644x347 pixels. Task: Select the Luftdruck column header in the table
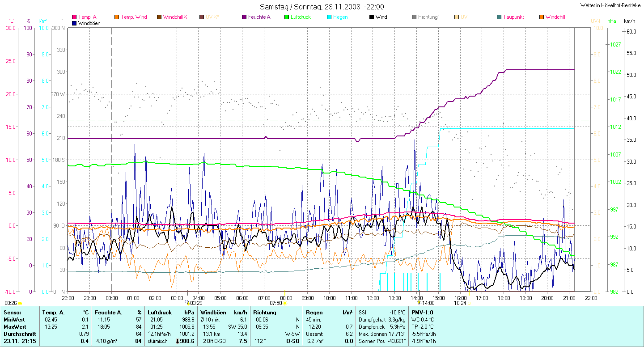click(160, 313)
